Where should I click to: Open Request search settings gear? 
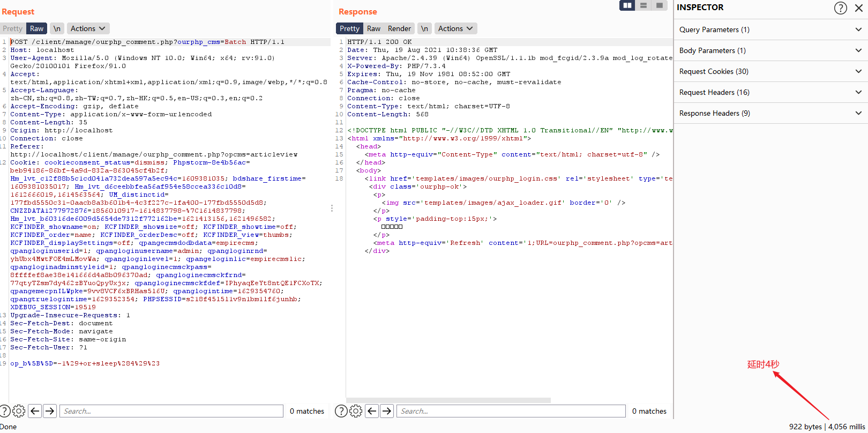(x=19, y=411)
